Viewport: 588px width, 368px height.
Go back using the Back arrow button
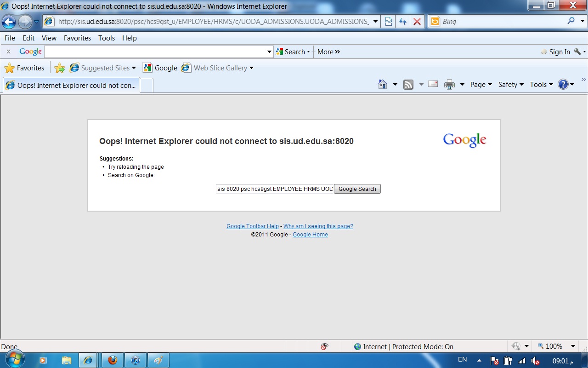[x=9, y=22]
